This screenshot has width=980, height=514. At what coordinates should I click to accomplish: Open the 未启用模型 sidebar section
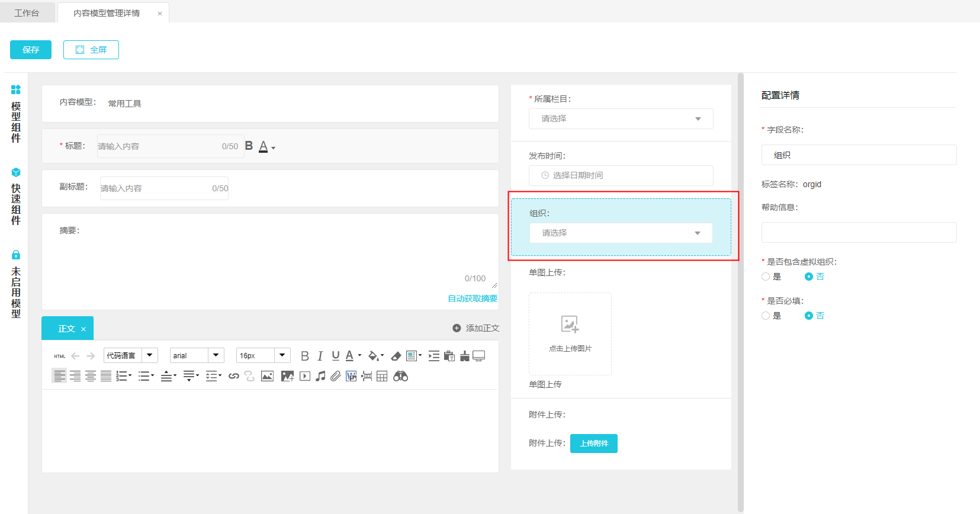[x=16, y=284]
